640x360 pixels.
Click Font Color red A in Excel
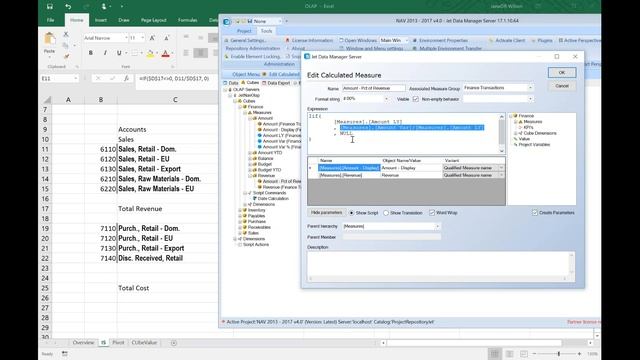pyautogui.click(x=165, y=53)
